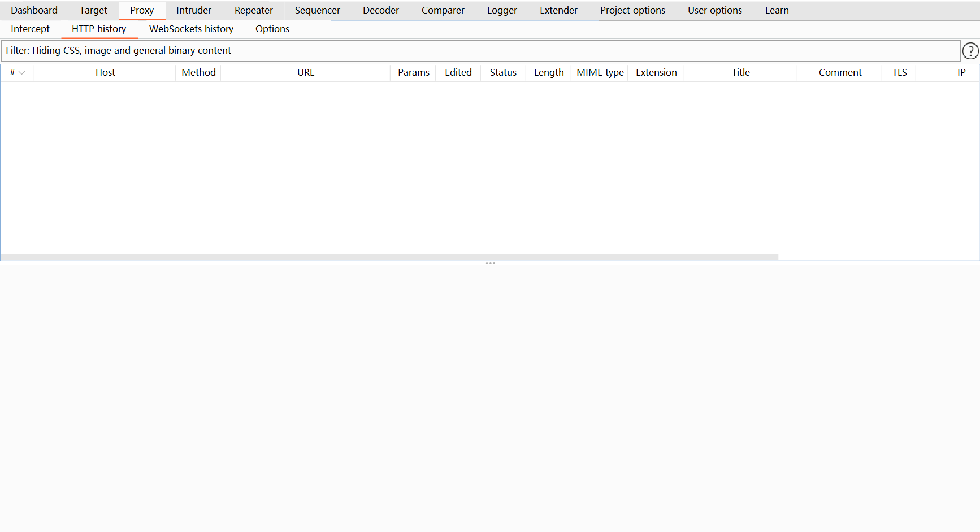Sort by the MIME type column header
The width and height of the screenshot is (980, 532).
600,72
